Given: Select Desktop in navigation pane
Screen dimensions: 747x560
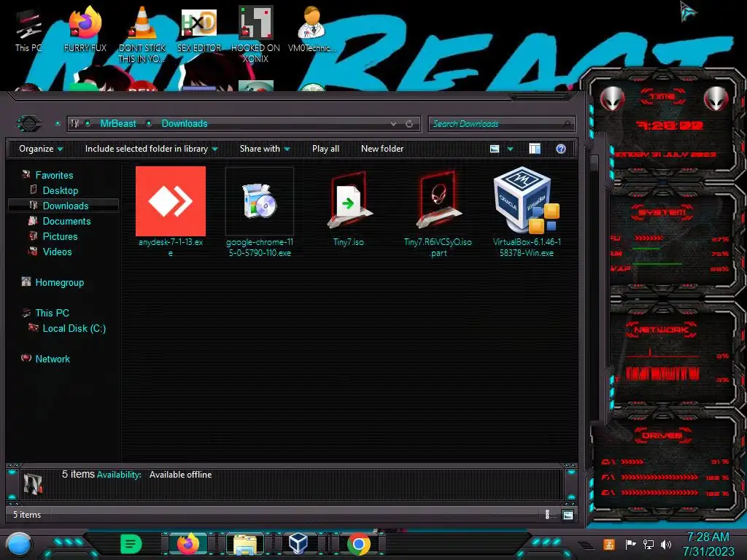Looking at the screenshot, I should pos(61,190).
